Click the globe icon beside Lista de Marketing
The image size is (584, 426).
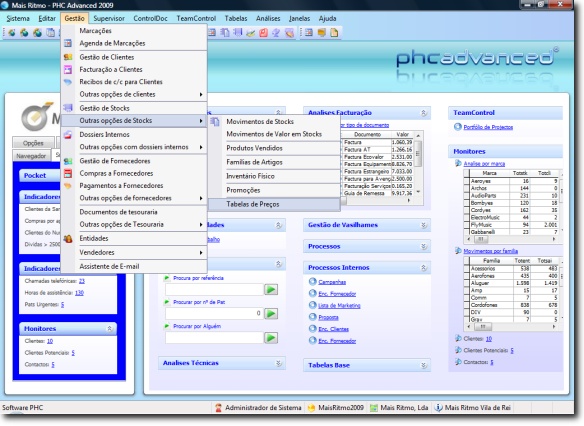pyautogui.click(x=312, y=305)
